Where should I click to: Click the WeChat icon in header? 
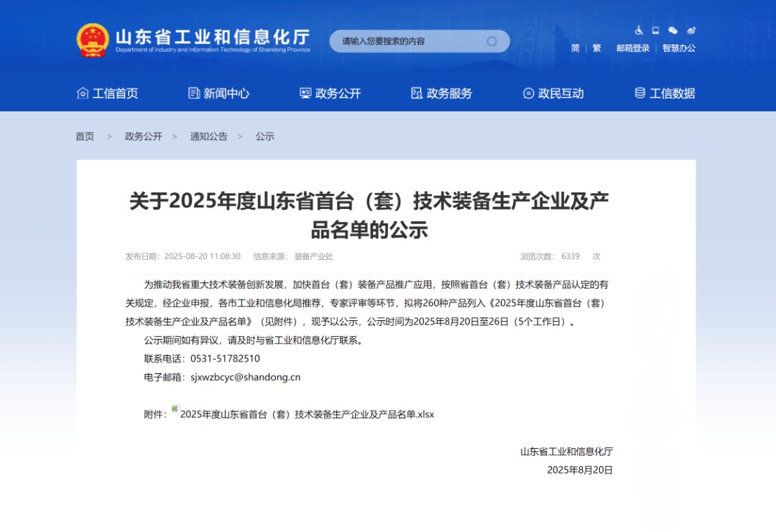673,30
